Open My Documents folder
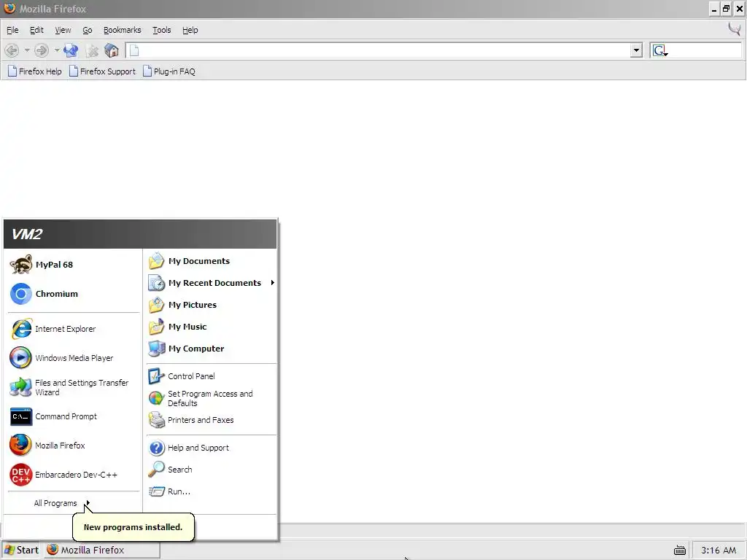 tap(211, 261)
